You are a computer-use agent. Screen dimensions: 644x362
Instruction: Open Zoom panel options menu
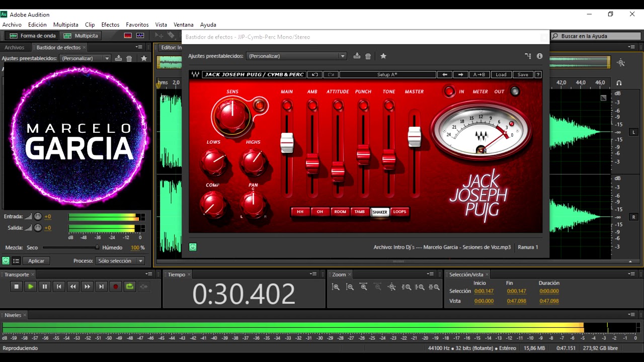click(x=430, y=274)
